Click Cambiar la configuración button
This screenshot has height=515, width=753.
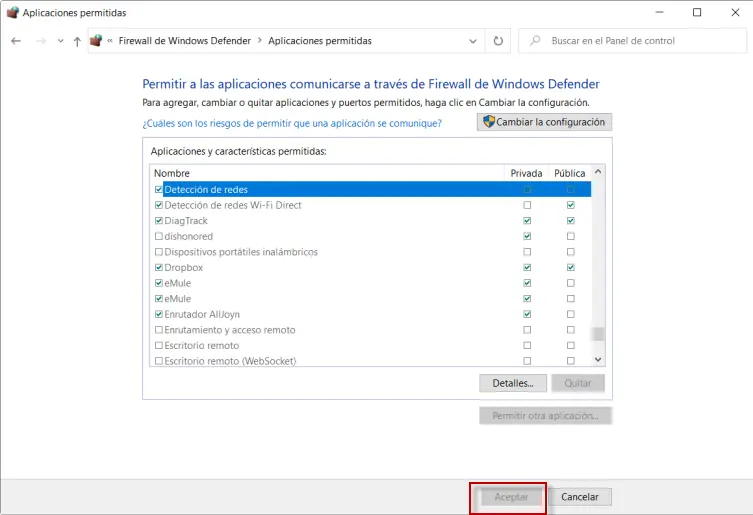tap(544, 122)
